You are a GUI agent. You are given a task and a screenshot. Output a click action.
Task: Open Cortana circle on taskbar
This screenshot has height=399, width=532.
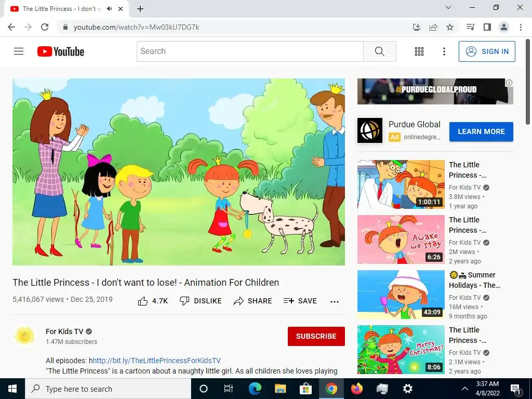coord(203,389)
